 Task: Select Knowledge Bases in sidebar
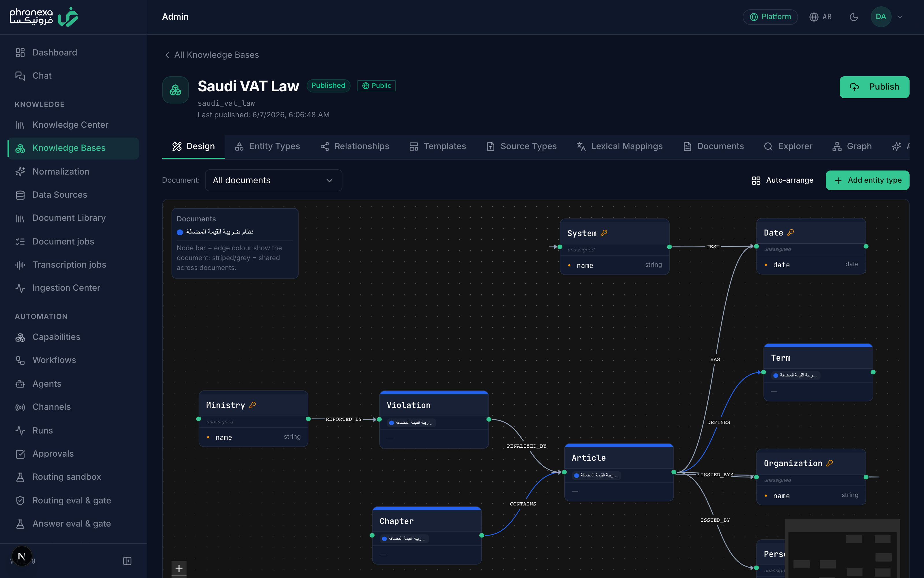tap(73, 148)
